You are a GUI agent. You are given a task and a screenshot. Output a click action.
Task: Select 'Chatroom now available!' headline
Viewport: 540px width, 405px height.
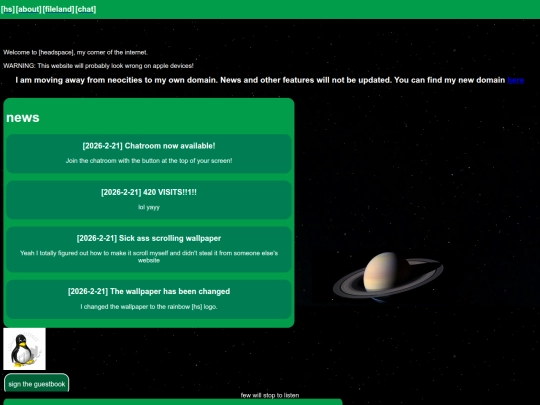pos(149,146)
